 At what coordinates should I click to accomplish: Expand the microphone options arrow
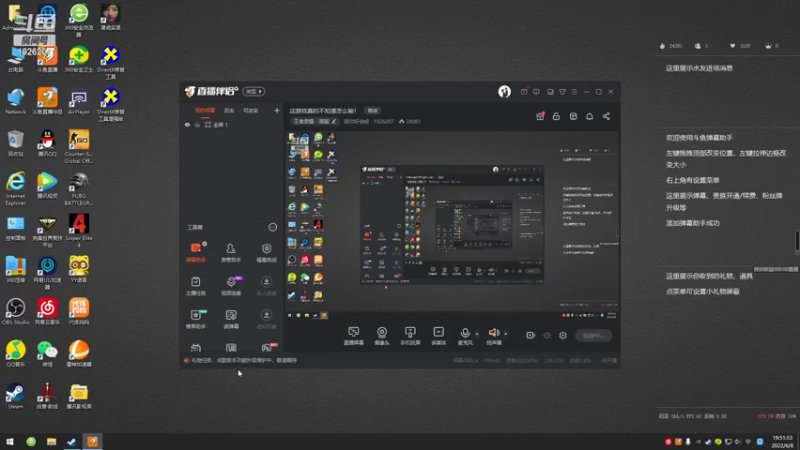[477, 334]
